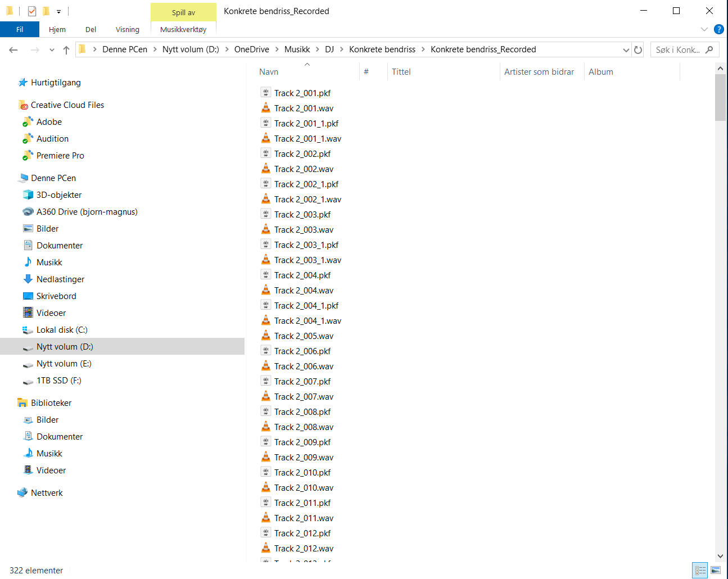This screenshot has height=579, width=728.
Task: Sort by the Tittel column header
Action: (x=444, y=72)
